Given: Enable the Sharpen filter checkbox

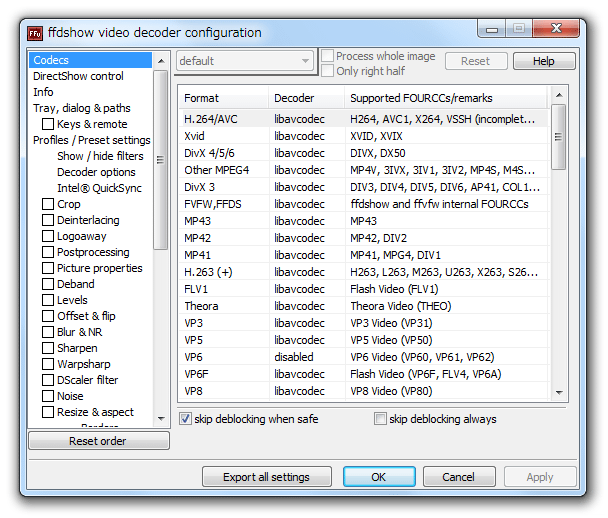Looking at the screenshot, I should 48,348.
